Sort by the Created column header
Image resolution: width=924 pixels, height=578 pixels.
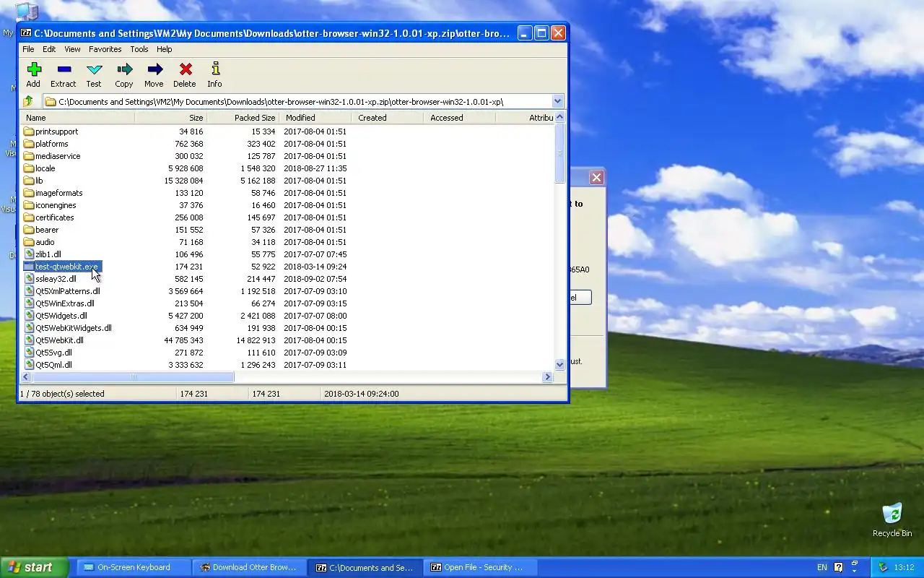coord(387,118)
